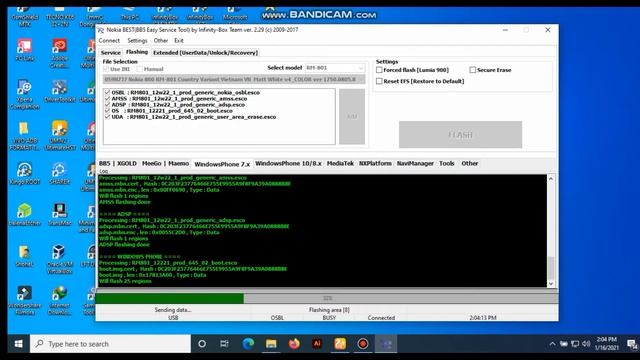Enable the Secure Erase checkbox
This screenshot has height=360, width=640.
tap(472, 70)
